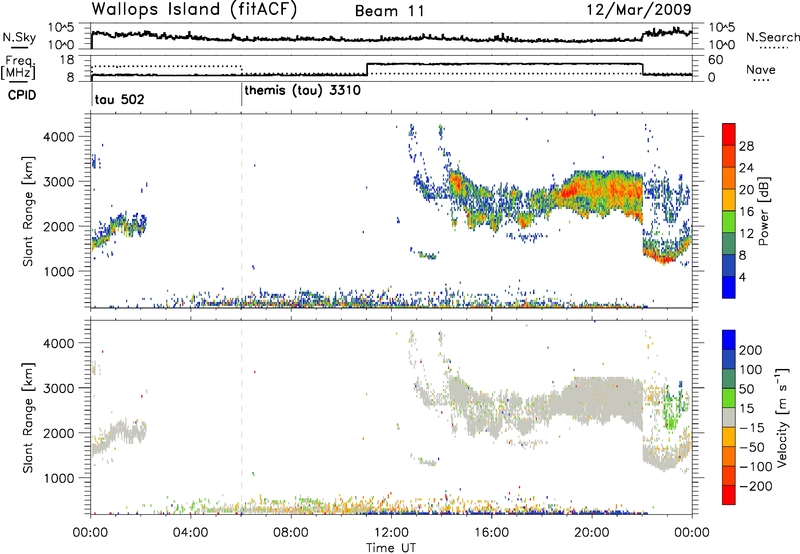Image resolution: width=800 pixels, height=554 pixels.
Task: Pick the yellow -50 to -15 Velocity swatch
Action: click(729, 437)
